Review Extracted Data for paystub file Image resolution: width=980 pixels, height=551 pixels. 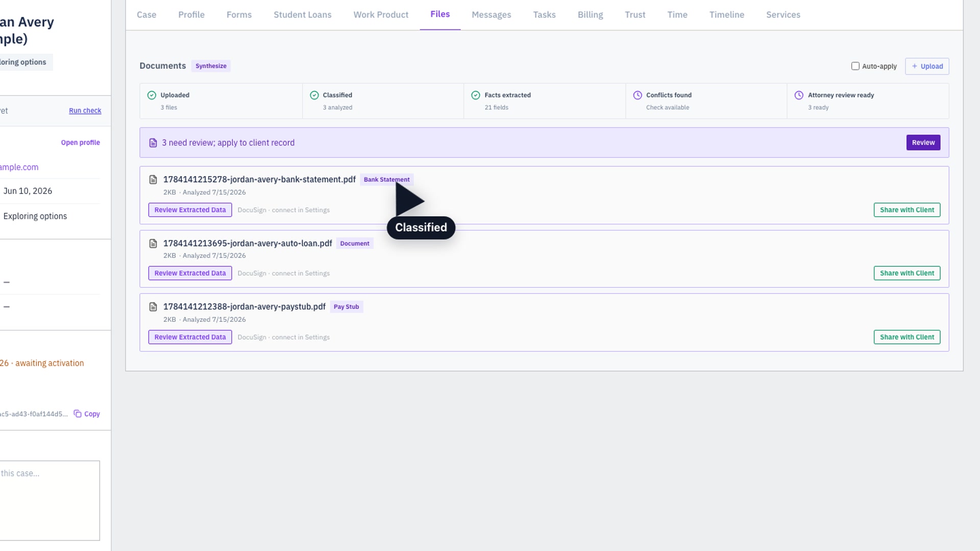pos(190,337)
